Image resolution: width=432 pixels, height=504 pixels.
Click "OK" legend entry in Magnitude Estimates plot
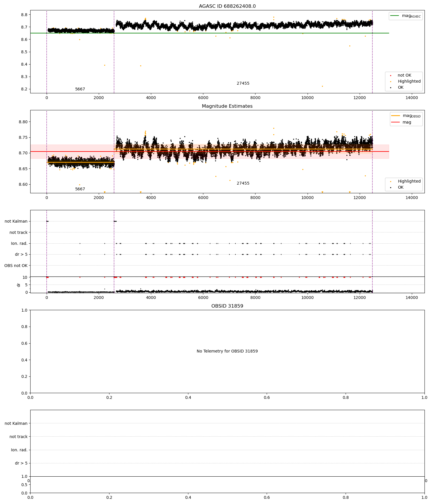[x=397, y=187]
